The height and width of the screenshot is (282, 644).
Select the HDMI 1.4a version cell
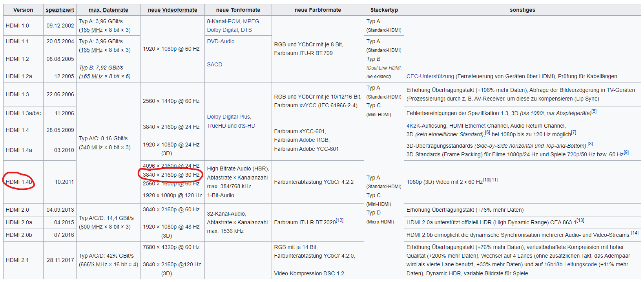click(23, 150)
